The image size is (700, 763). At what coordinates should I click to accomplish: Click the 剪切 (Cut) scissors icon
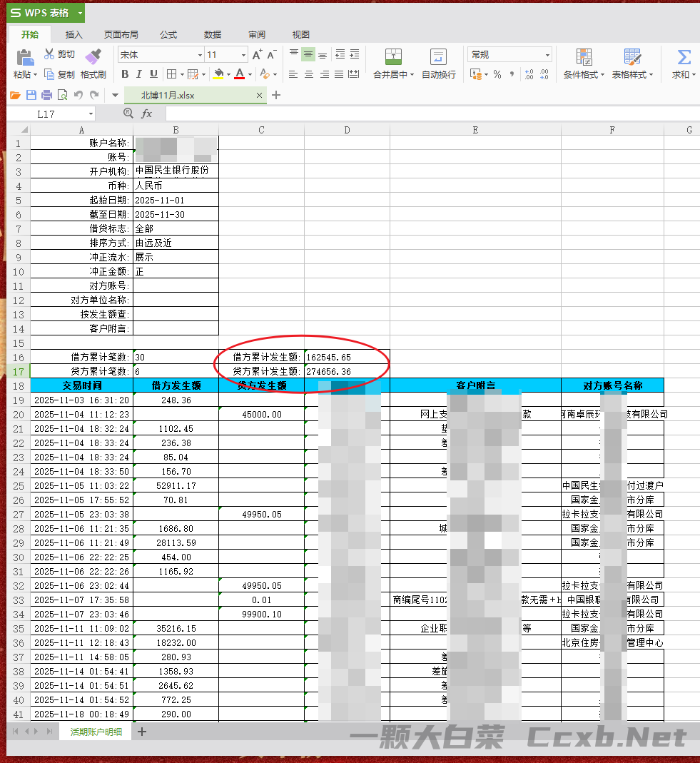tap(49, 53)
